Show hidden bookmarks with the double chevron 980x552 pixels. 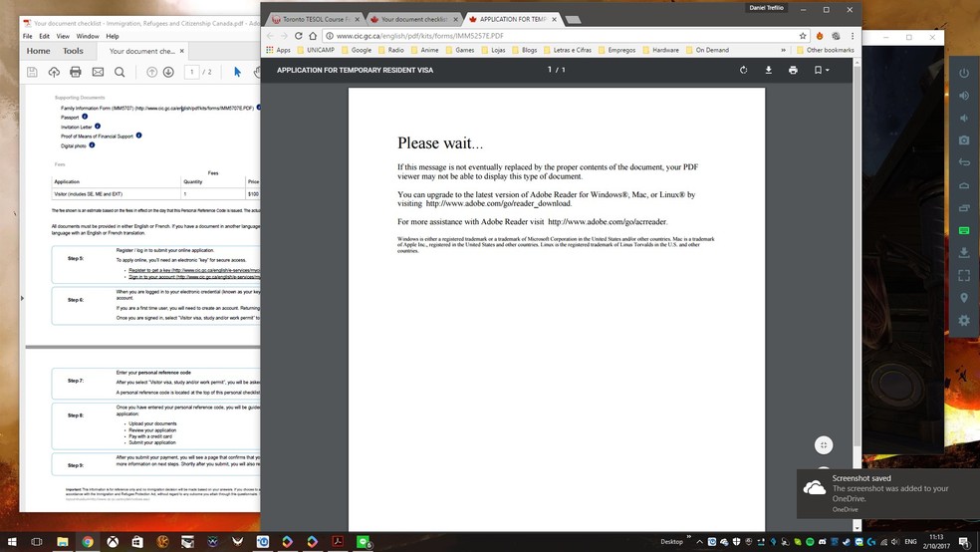[x=783, y=50]
